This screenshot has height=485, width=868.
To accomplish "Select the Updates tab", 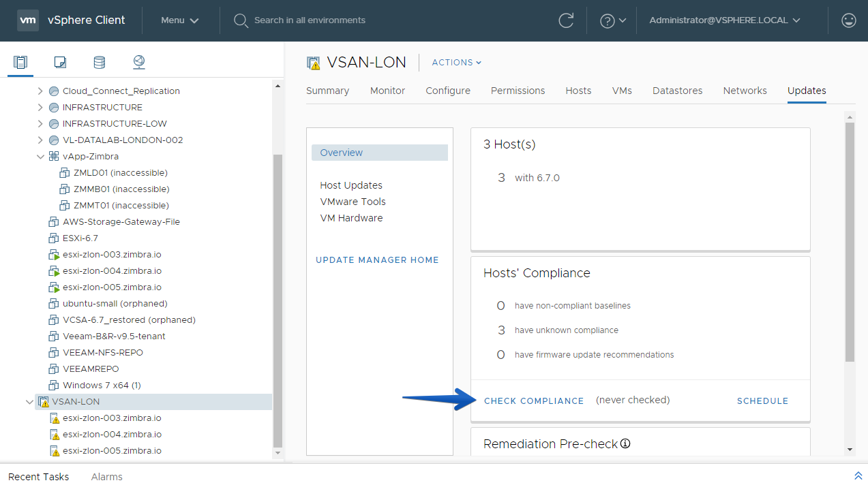I will point(807,91).
